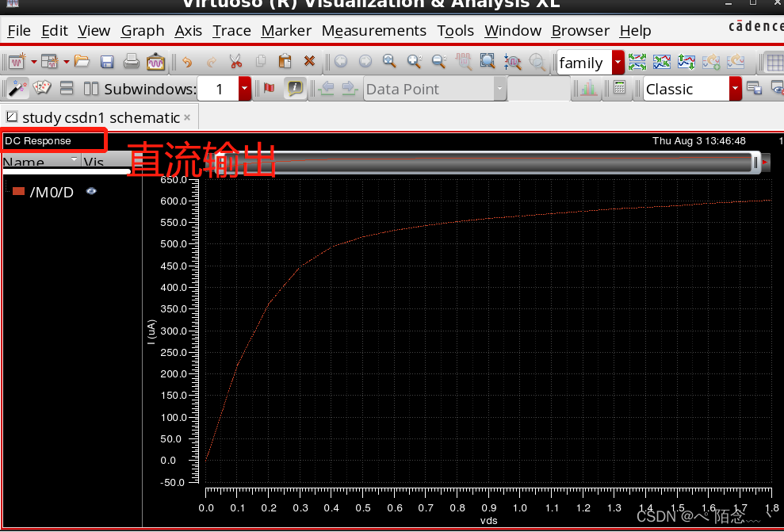The image size is (784, 532).
Task: Open the Tools menu
Action: tap(456, 30)
